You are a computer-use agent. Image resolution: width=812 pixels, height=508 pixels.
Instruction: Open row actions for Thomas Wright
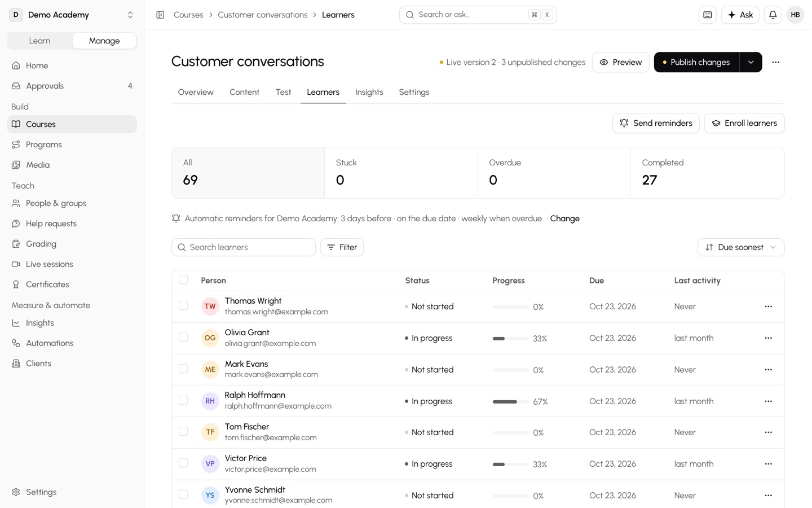(768, 306)
